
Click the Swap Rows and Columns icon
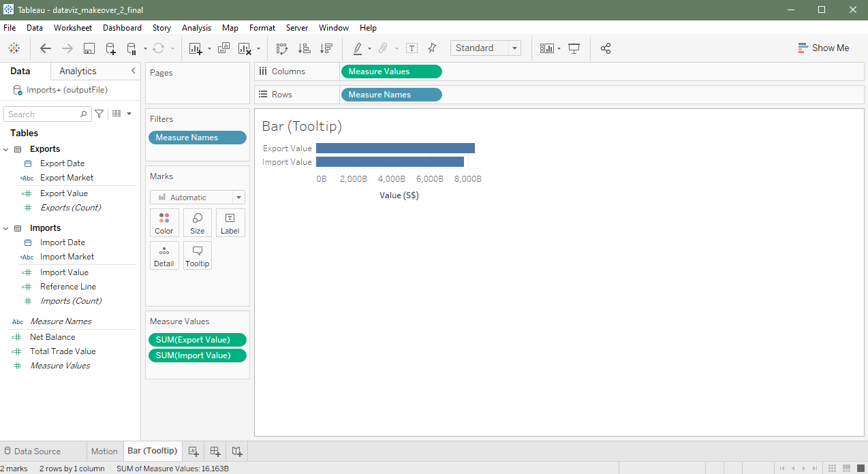tap(282, 48)
